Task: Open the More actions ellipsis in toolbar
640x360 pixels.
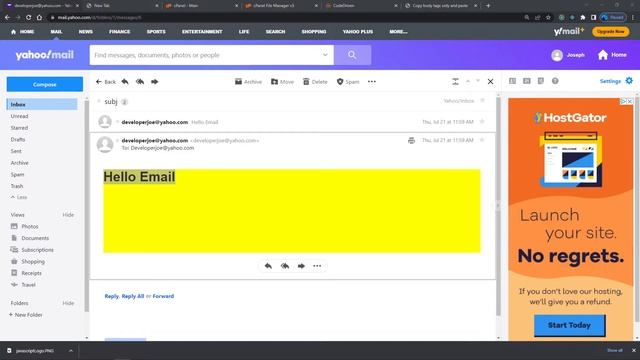Action: (x=371, y=82)
